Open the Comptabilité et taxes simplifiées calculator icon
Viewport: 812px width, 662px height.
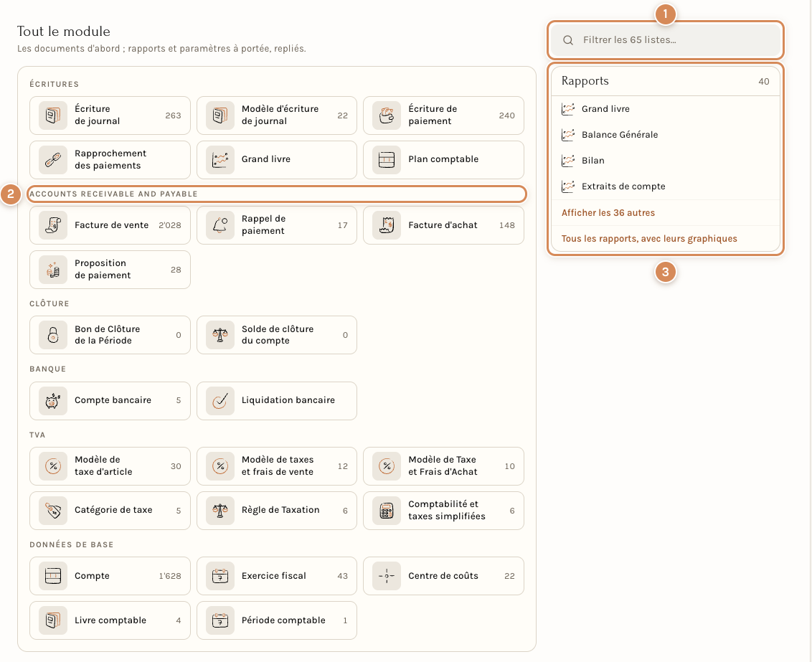click(x=387, y=511)
